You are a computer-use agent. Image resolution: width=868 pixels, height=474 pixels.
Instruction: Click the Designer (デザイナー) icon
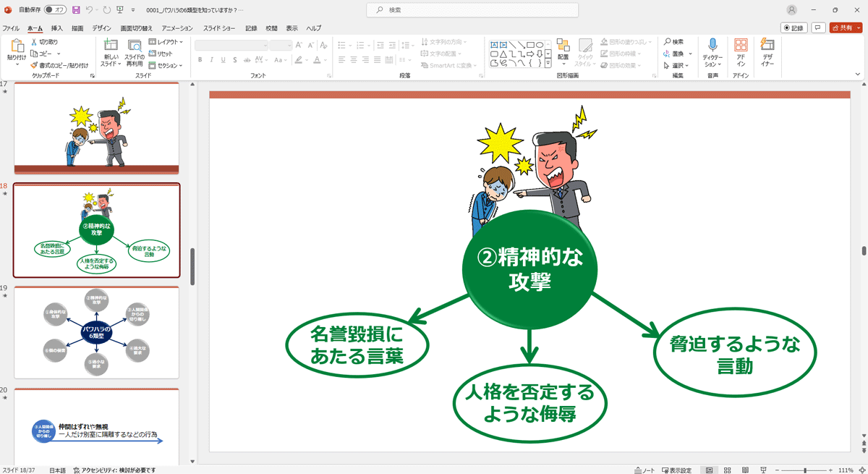[x=767, y=45]
